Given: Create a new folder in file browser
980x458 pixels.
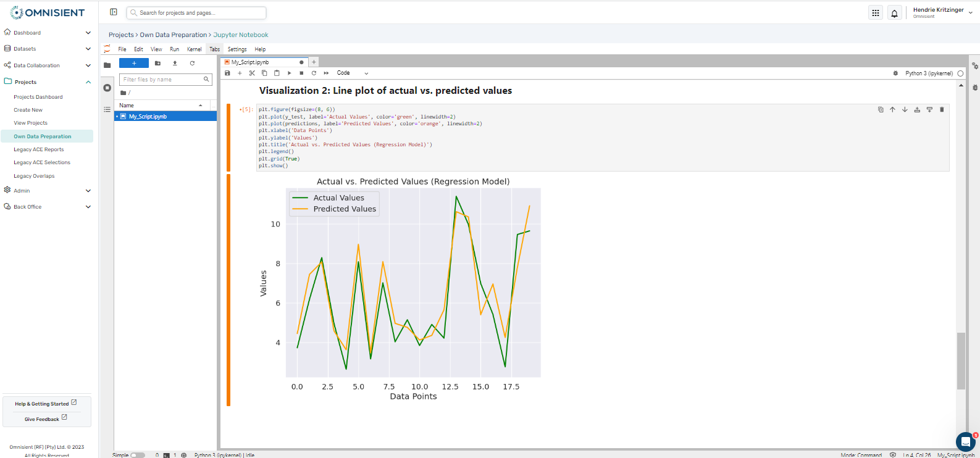Looking at the screenshot, I should pyautogui.click(x=157, y=63).
